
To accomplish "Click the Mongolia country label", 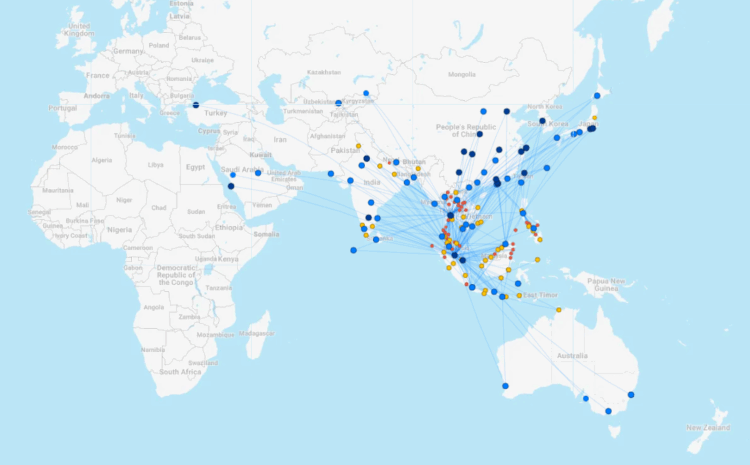I will coord(462,74).
